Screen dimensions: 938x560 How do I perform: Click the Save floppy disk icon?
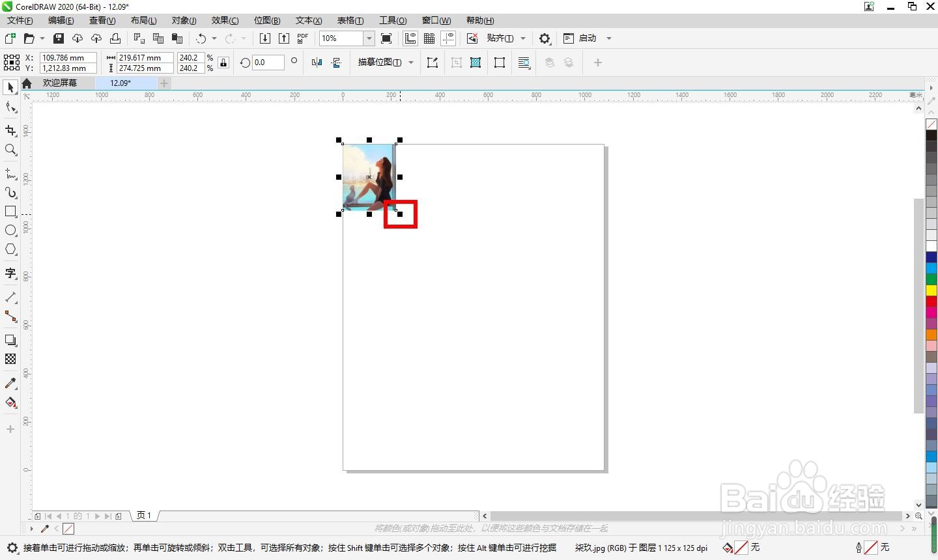(59, 38)
